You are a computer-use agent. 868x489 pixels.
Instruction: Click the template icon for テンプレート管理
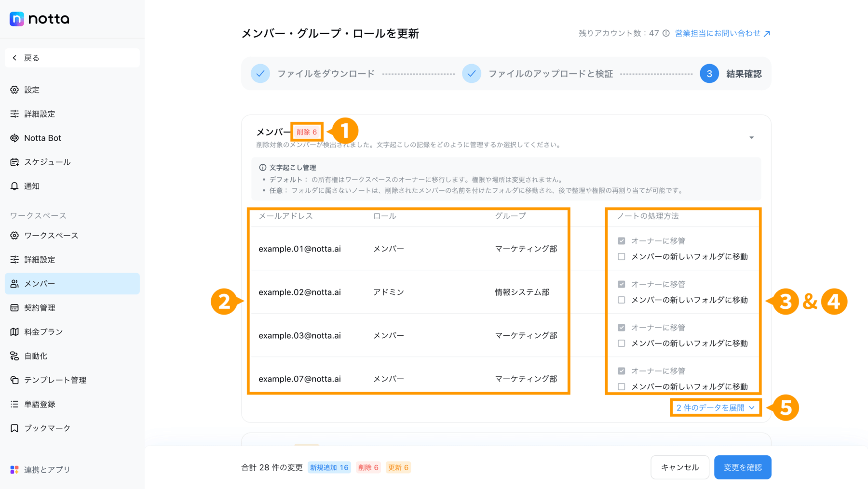(x=14, y=380)
